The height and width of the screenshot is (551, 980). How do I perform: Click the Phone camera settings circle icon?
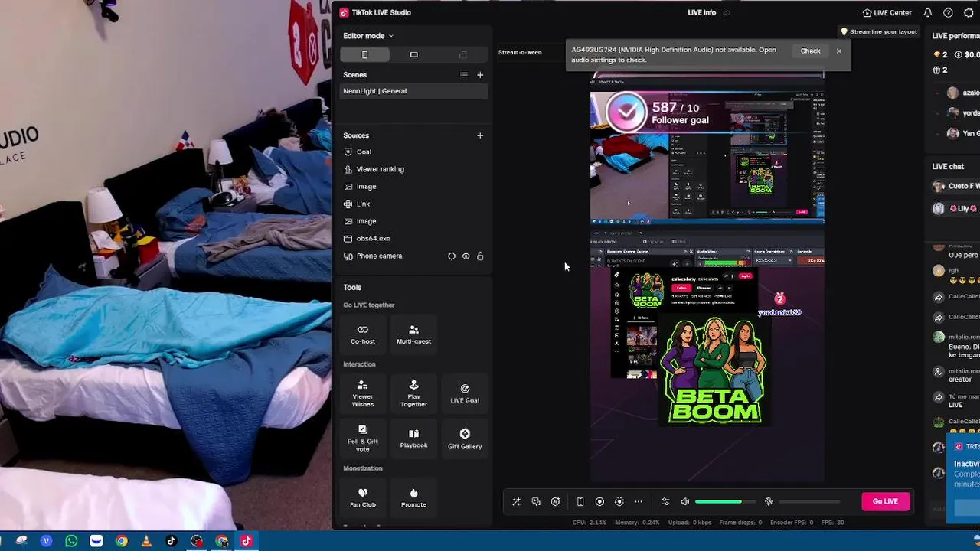[x=452, y=256]
